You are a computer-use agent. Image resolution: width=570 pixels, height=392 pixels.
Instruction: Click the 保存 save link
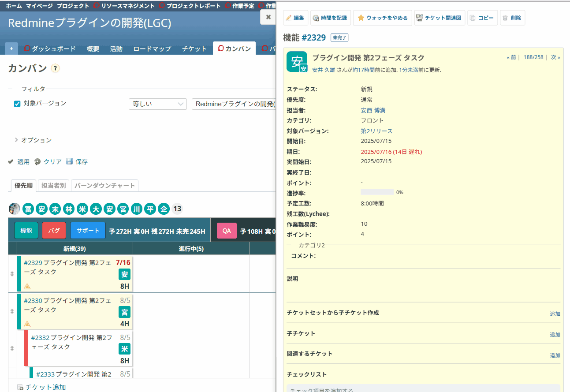(x=82, y=162)
